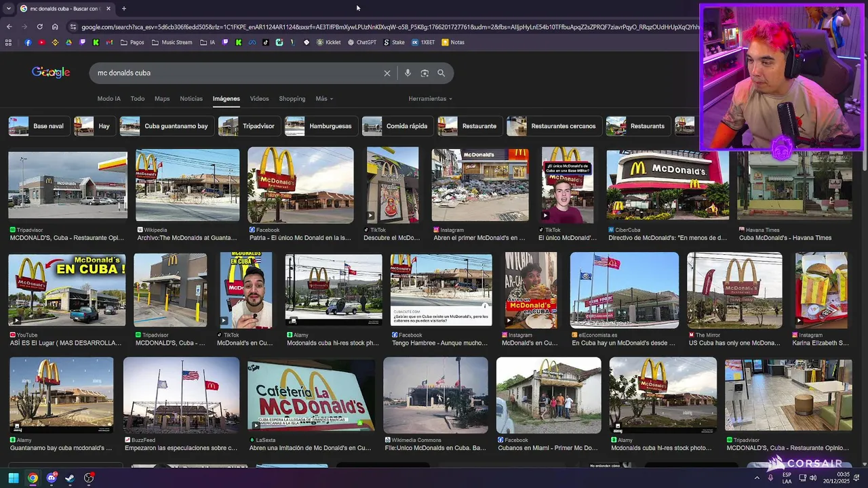Open the Herramientas dropdown
The height and width of the screenshot is (488, 868).
(x=430, y=99)
